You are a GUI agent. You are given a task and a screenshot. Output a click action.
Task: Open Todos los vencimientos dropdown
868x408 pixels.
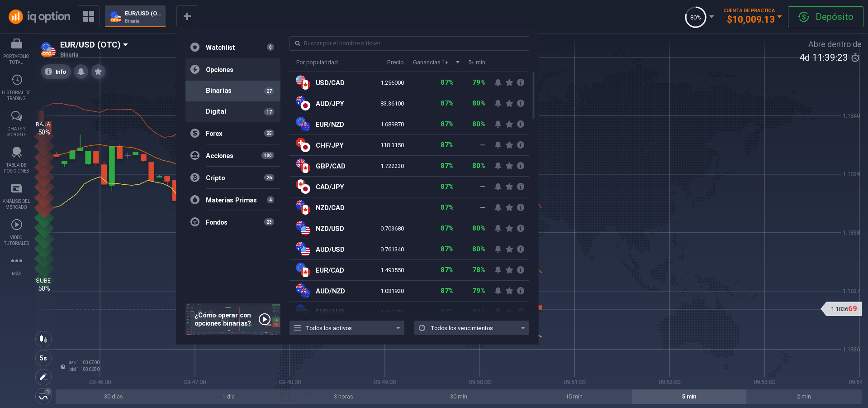click(472, 328)
